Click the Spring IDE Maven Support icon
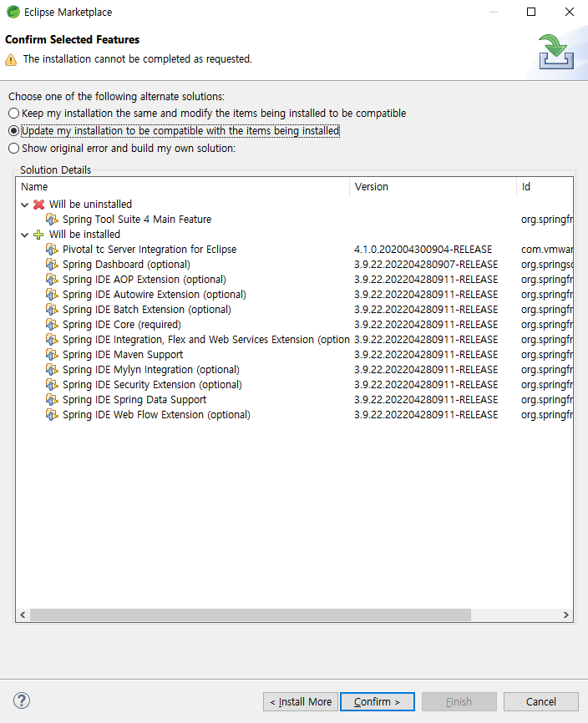Viewport: 588px width, 723px height. [x=52, y=355]
